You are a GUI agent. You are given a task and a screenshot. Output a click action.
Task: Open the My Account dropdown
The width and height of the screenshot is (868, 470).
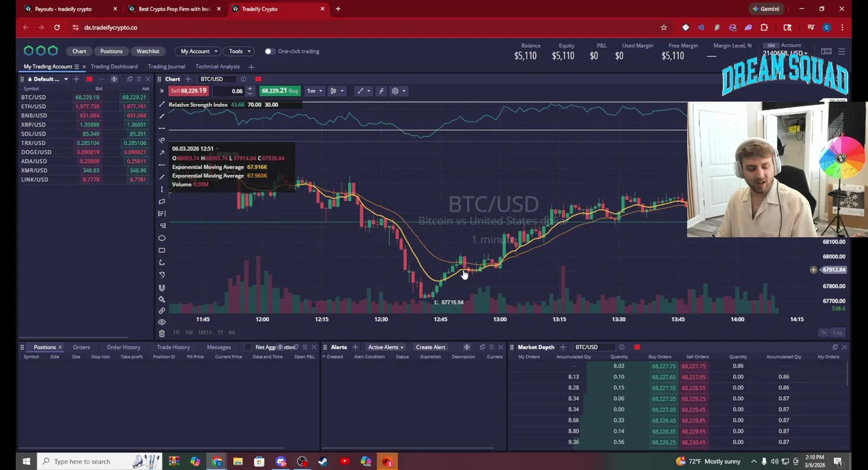[x=199, y=51]
